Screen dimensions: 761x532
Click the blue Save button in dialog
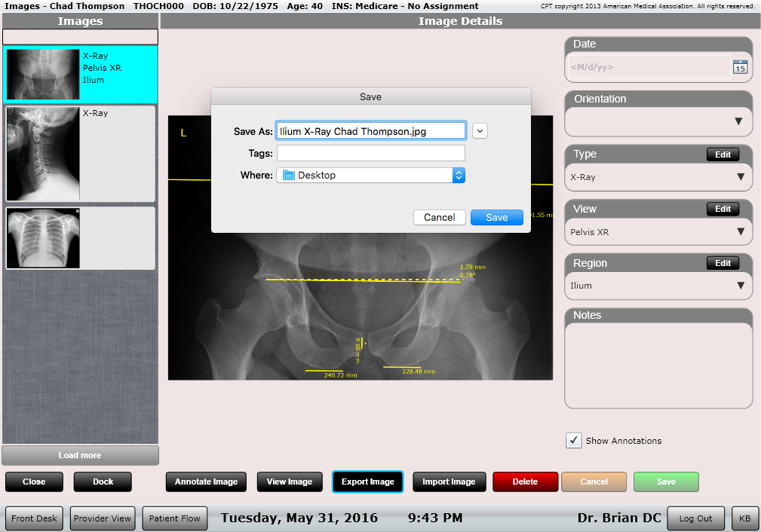click(x=496, y=217)
